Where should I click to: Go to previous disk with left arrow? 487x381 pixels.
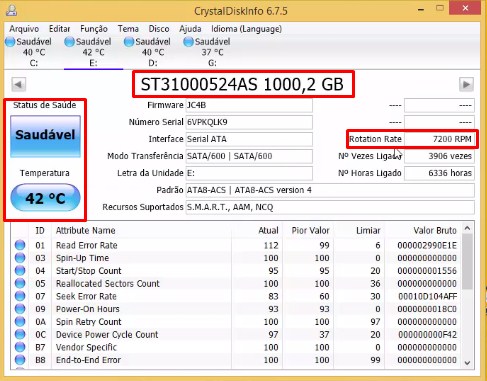tap(19, 84)
